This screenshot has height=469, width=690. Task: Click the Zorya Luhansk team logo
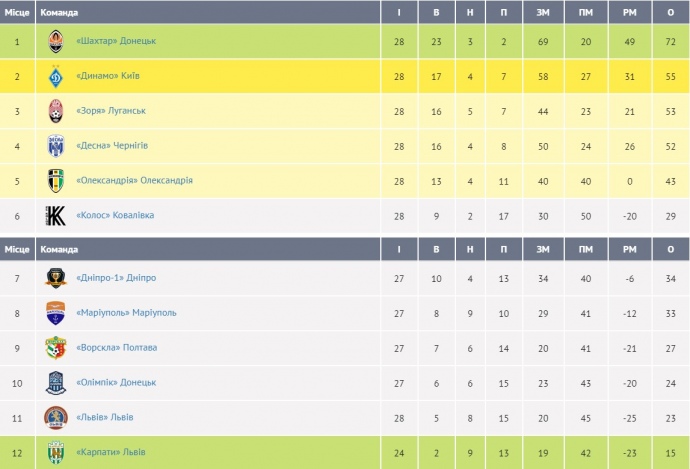(x=56, y=111)
